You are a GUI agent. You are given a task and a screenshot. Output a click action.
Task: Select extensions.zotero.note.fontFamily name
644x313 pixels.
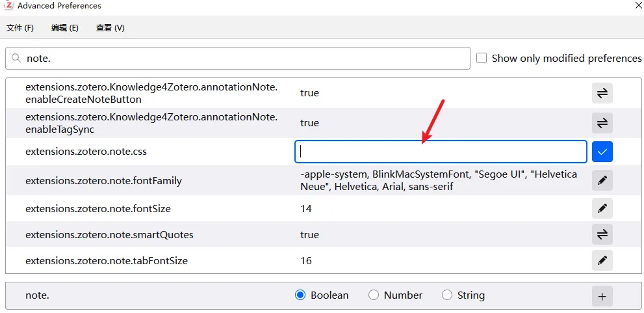(x=103, y=180)
